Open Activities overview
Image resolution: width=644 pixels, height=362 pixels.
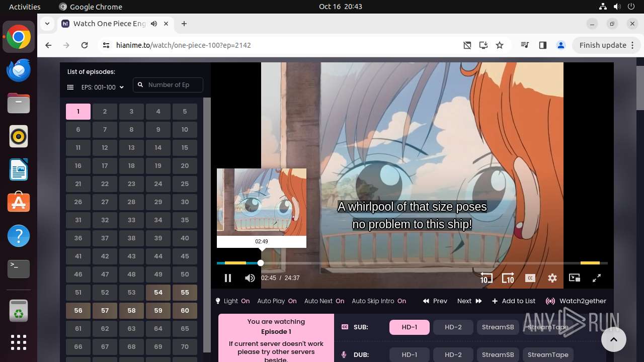[x=25, y=7]
